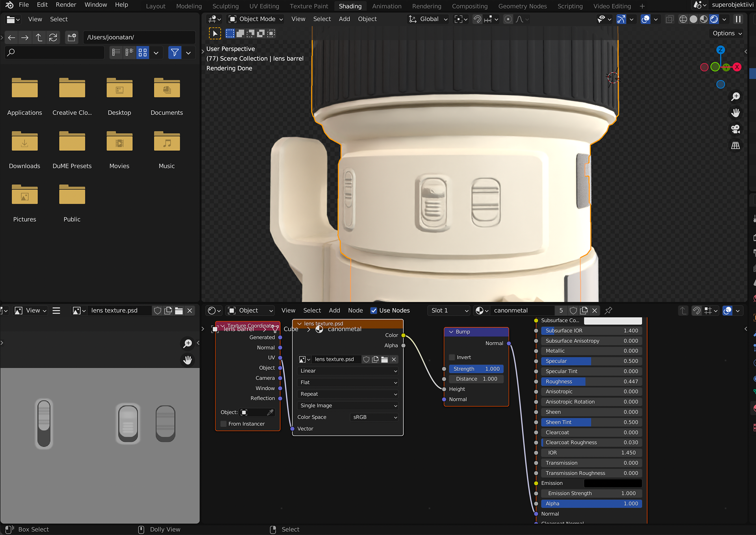The image size is (756, 535).
Task: Open the Render menu
Action: [x=66, y=5]
